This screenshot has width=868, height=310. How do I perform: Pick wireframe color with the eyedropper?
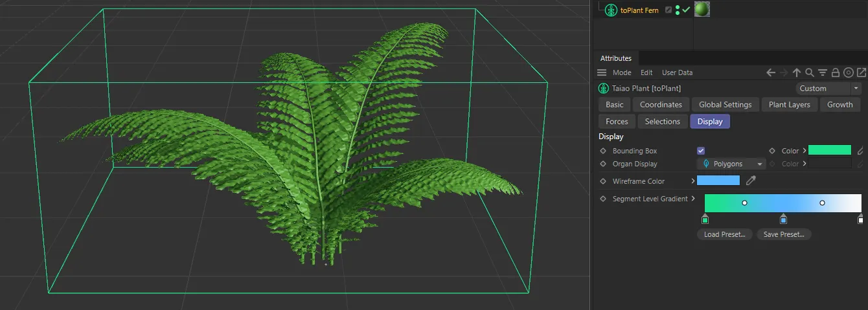click(751, 181)
